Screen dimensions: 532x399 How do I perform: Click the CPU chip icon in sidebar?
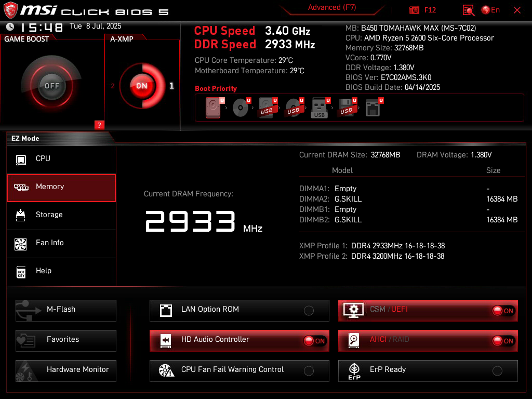pyautogui.click(x=21, y=159)
